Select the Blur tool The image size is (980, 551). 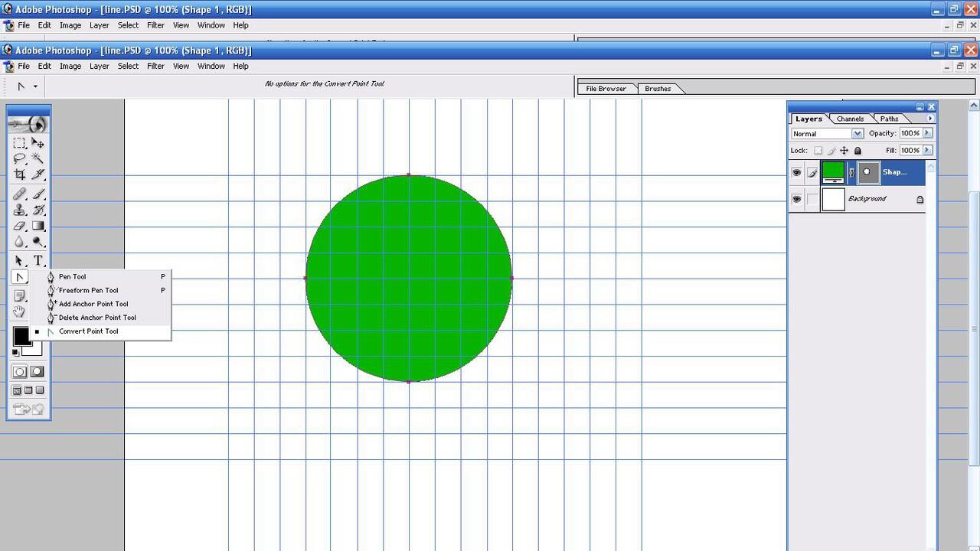pyautogui.click(x=20, y=242)
